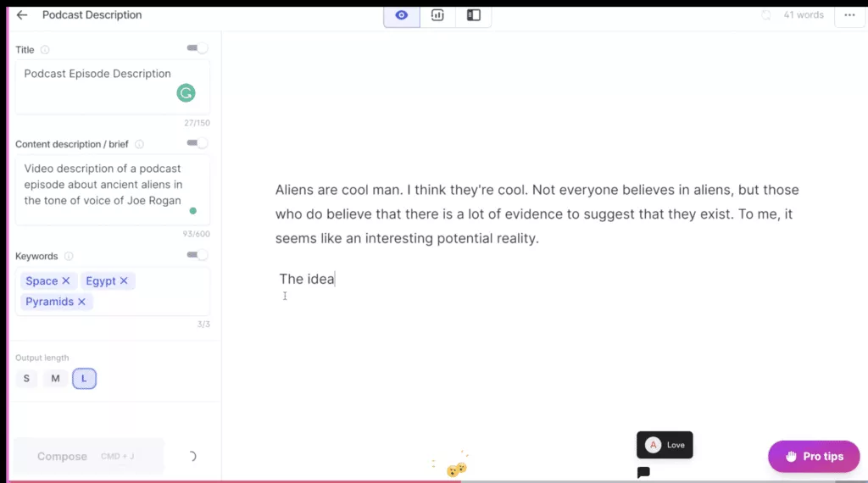Click info icon beside Content description / brief
This screenshot has height=483, width=868.
click(x=139, y=144)
